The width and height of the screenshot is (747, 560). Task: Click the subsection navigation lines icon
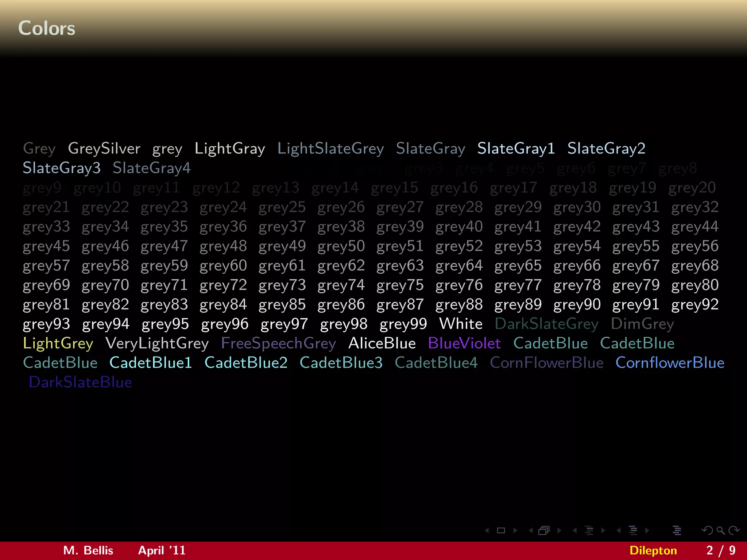(589, 530)
